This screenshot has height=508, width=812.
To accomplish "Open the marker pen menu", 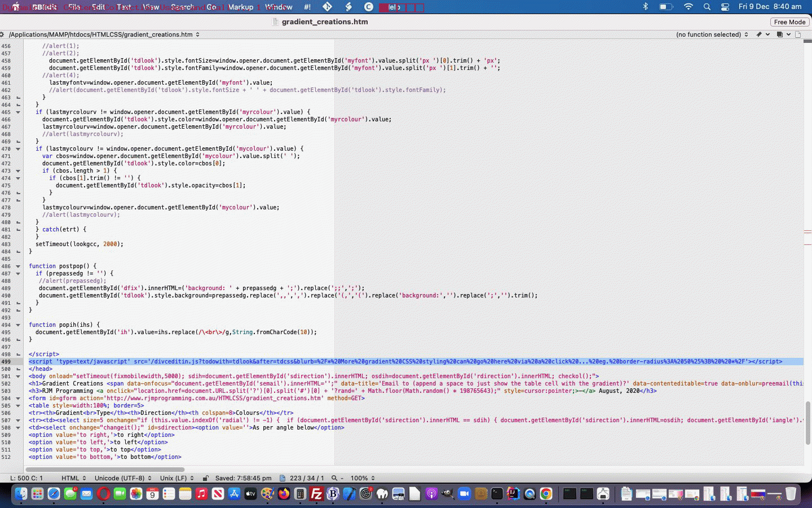I will coord(762,34).
